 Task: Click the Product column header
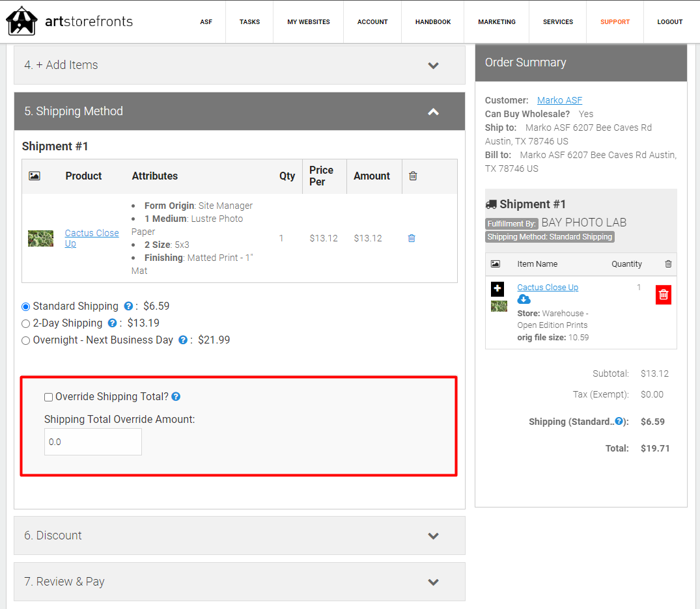point(83,176)
